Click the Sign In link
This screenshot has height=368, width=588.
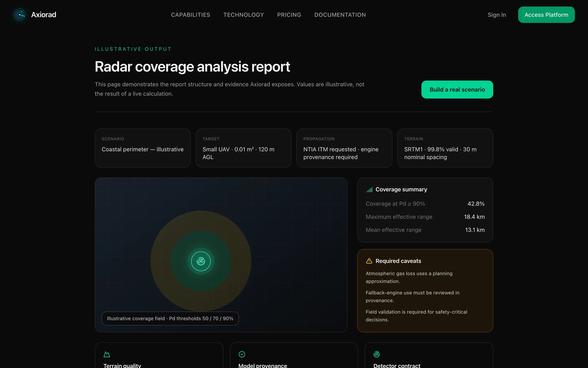point(497,15)
